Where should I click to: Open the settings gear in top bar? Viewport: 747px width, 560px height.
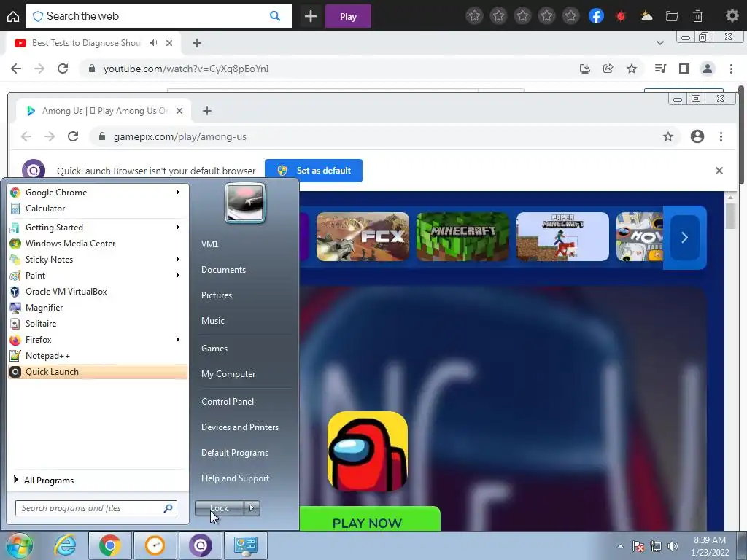732,16
